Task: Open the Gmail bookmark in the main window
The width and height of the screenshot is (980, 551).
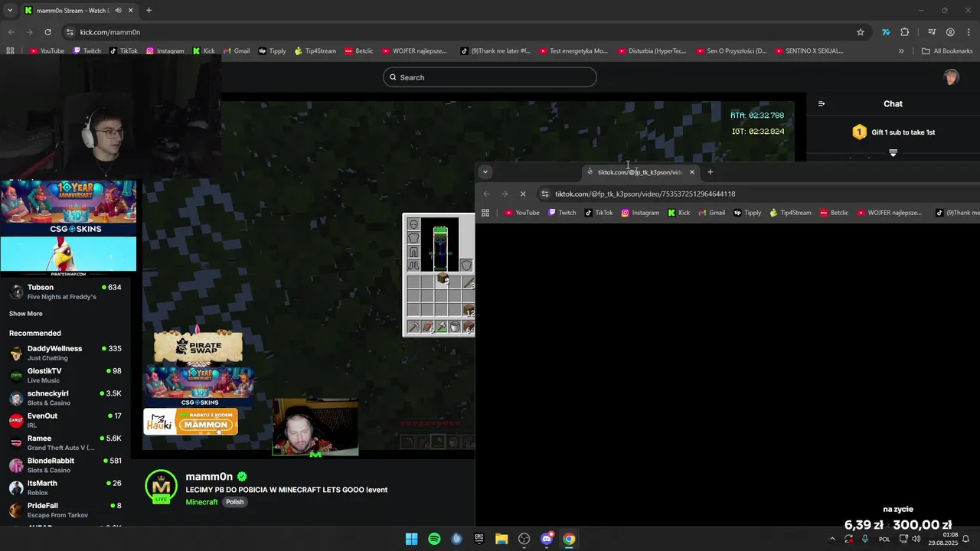Action: tap(237, 51)
